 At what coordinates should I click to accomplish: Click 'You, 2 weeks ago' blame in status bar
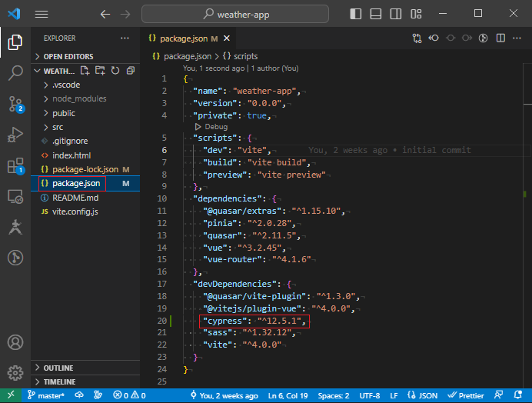coord(224,395)
